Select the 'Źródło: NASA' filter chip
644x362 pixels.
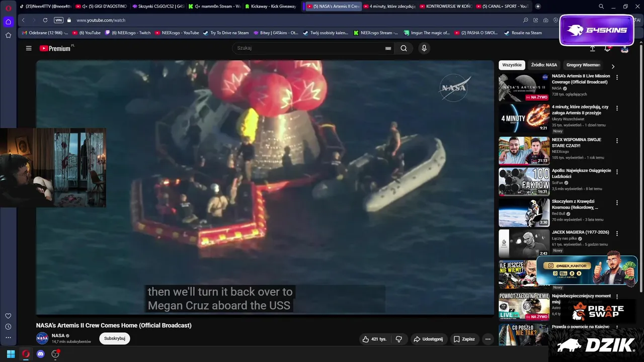(x=544, y=65)
